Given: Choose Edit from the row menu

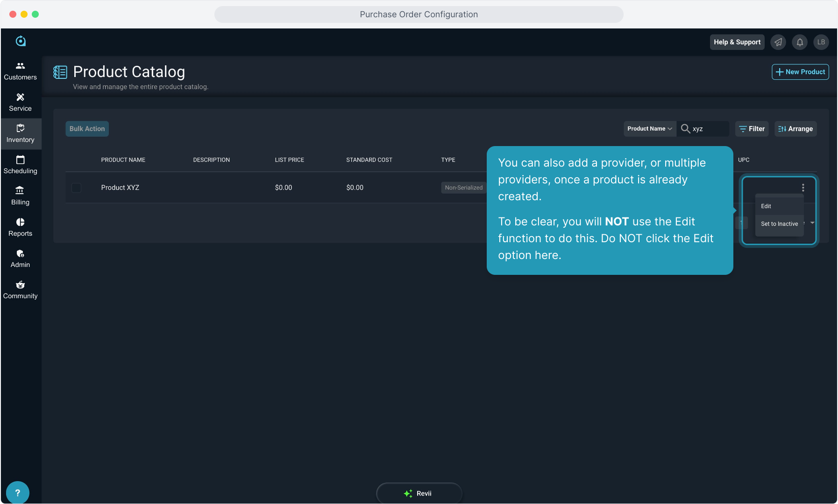Looking at the screenshot, I should pyautogui.click(x=766, y=206).
